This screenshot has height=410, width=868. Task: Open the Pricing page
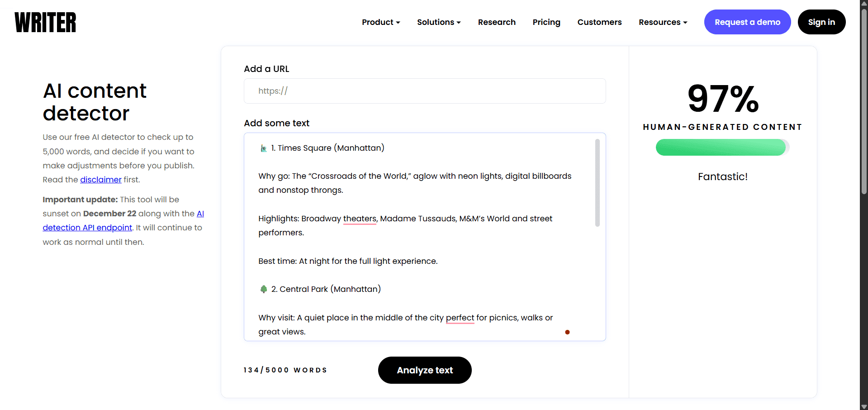pos(546,22)
